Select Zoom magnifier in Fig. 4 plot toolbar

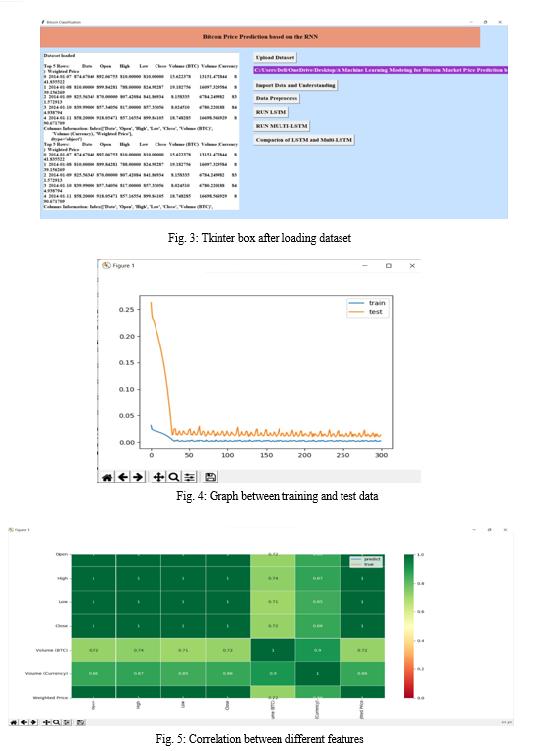point(174,477)
